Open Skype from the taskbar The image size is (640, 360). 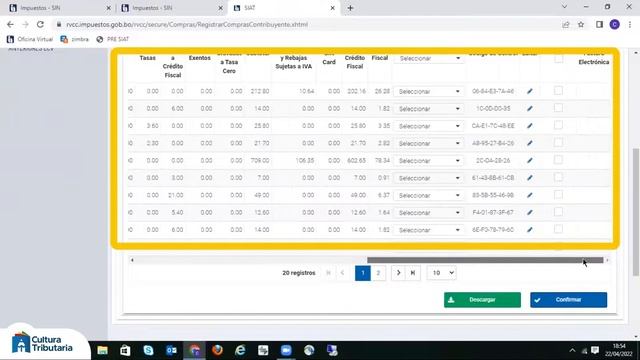pos(148,350)
